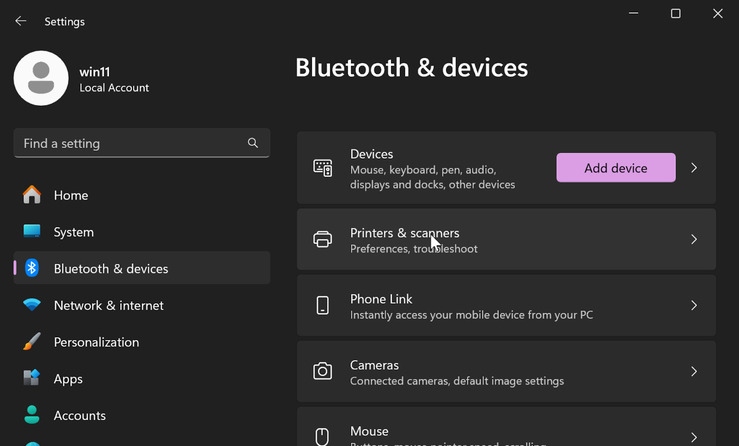Click the Local Account label
This screenshot has height=446, width=739.
[x=114, y=88]
